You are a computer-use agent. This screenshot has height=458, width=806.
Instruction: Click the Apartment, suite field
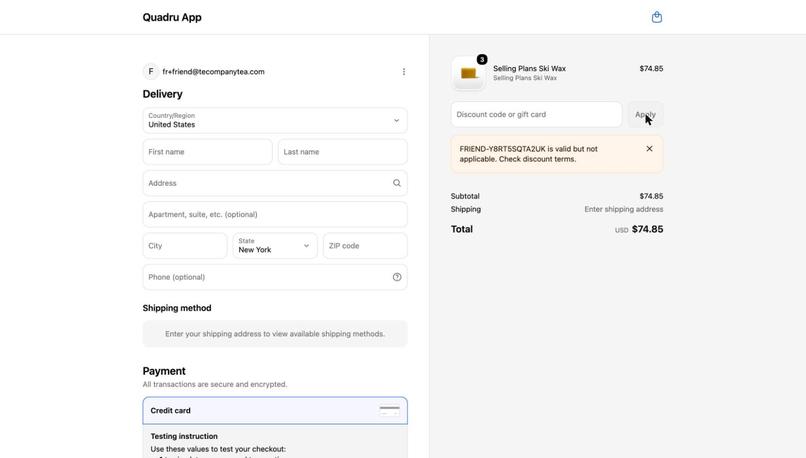[x=275, y=214]
